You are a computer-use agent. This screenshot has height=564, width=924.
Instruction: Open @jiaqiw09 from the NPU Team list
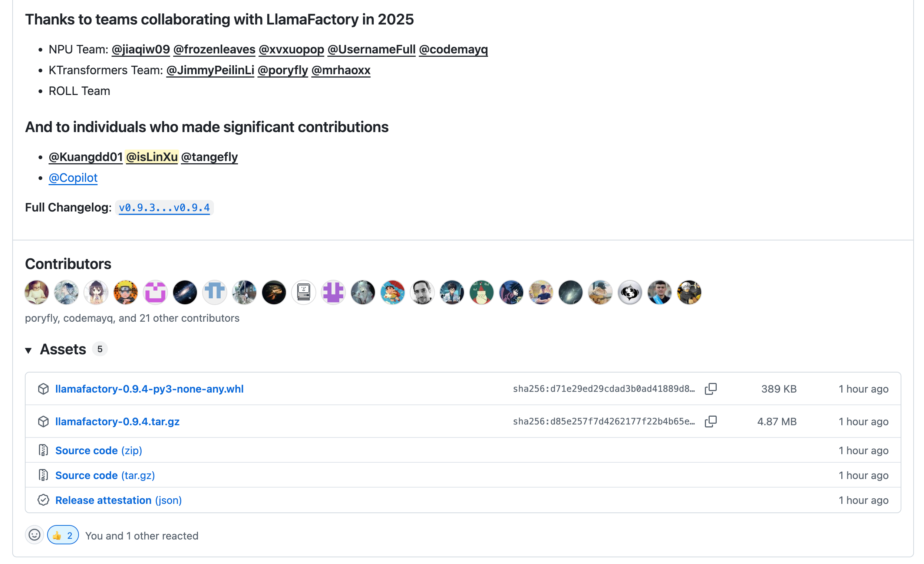pos(141,49)
